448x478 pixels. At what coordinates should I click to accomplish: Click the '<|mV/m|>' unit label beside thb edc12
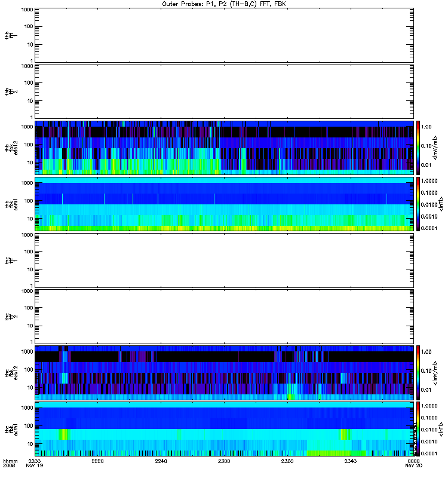435,148
